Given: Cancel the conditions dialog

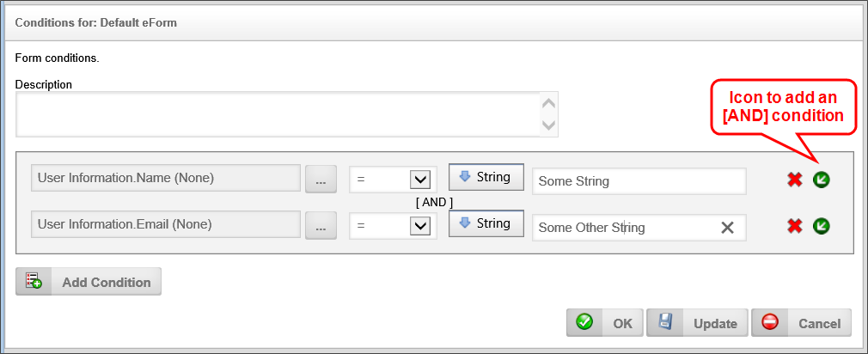Looking at the screenshot, I should coord(801,323).
